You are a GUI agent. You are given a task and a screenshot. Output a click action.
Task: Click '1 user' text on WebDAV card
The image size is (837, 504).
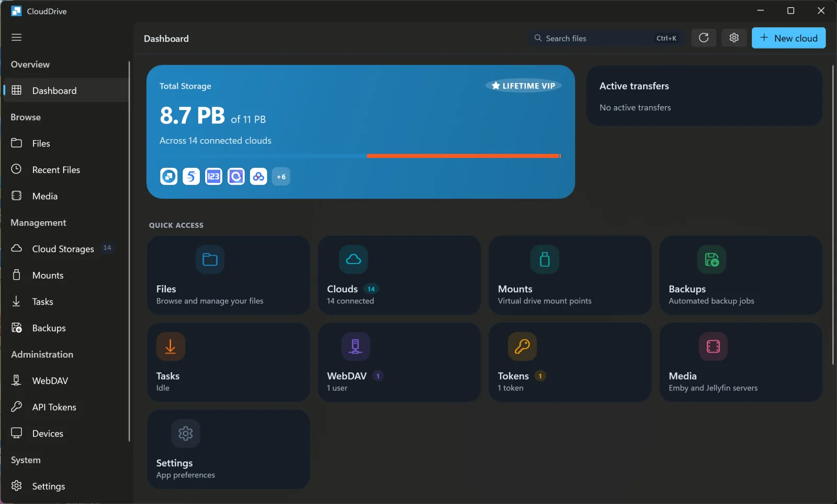click(x=337, y=388)
